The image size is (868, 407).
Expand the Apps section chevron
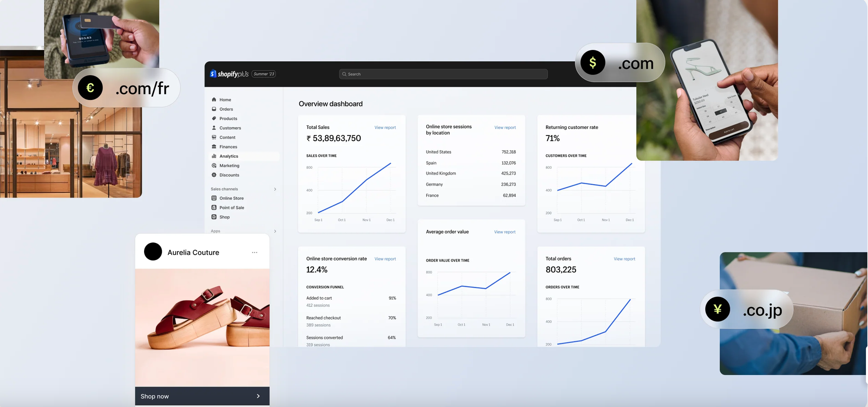(x=275, y=231)
